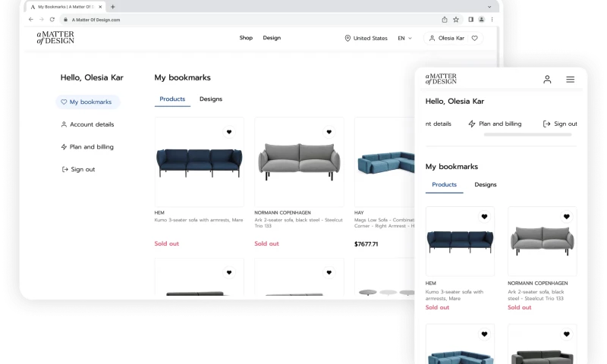Switch to the Designs tab on desktop
The height and width of the screenshot is (364, 607).
(x=211, y=99)
